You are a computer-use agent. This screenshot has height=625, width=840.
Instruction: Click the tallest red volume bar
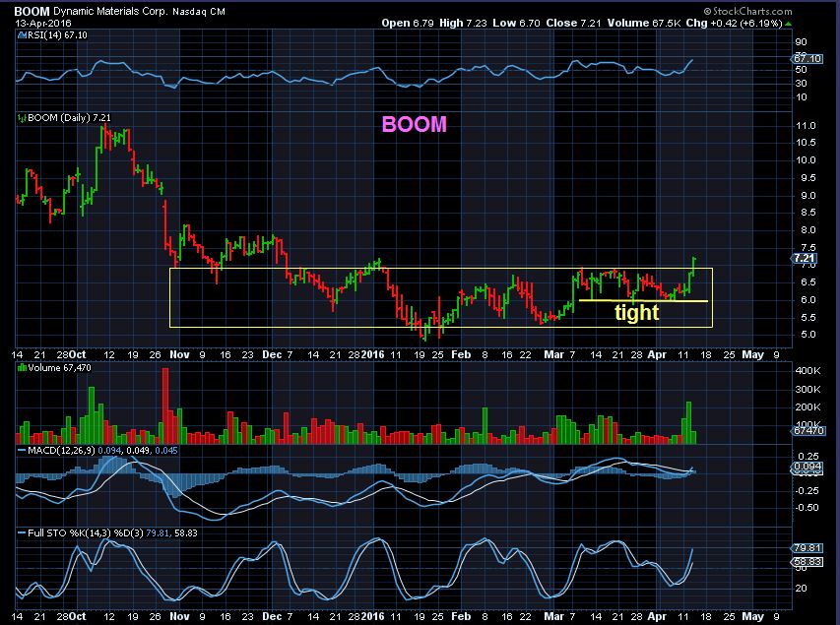point(165,406)
